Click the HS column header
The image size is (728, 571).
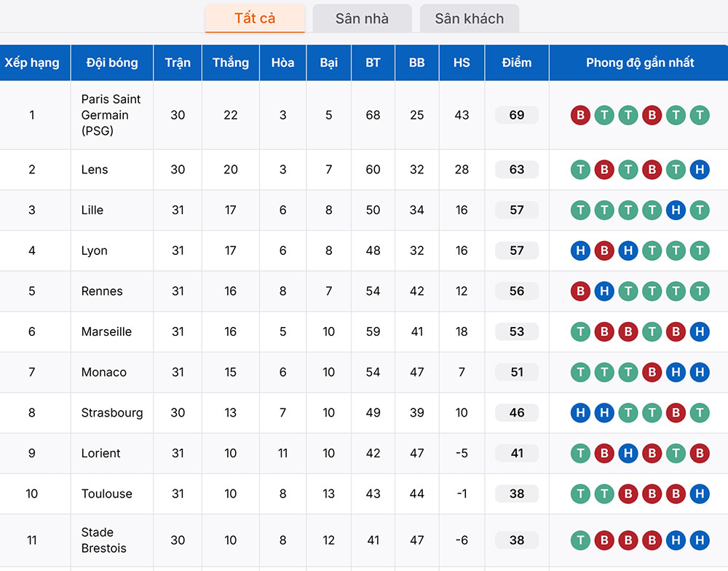(462, 63)
